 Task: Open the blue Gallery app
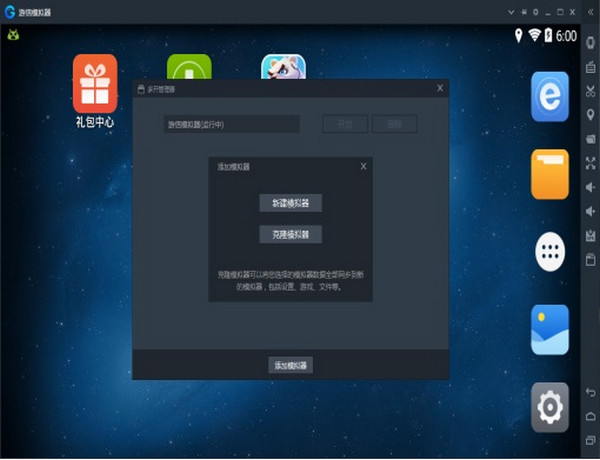(550, 330)
